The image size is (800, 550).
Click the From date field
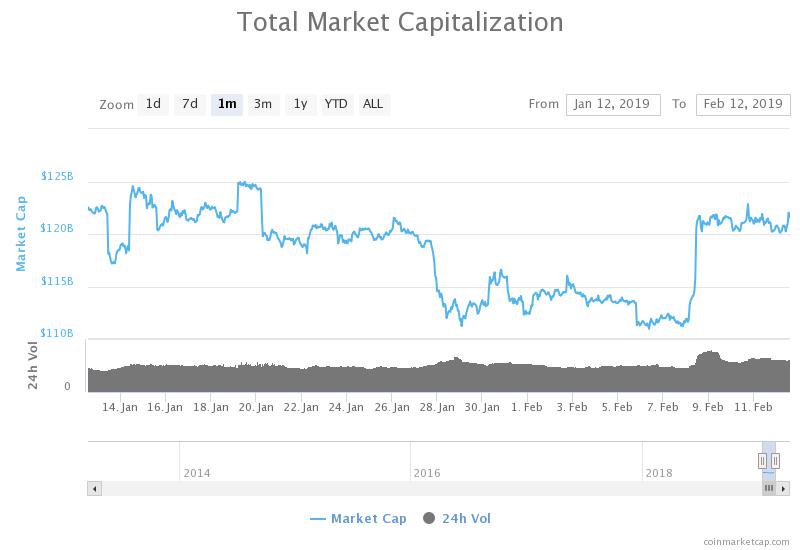(x=613, y=104)
